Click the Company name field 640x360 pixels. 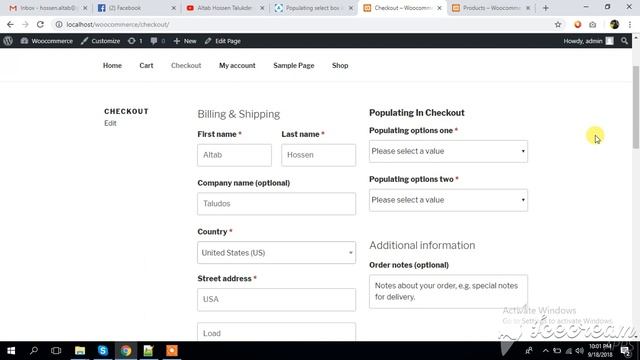tap(276, 204)
